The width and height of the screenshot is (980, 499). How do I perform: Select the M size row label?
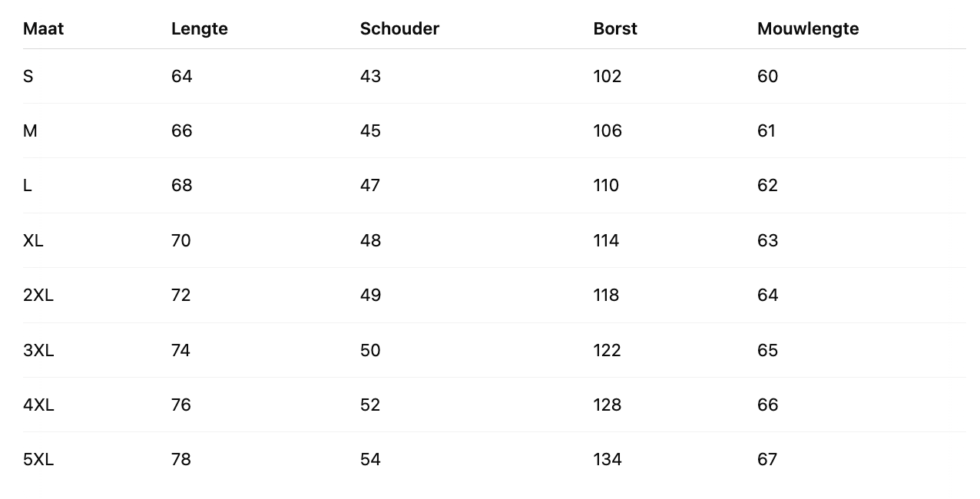30,131
